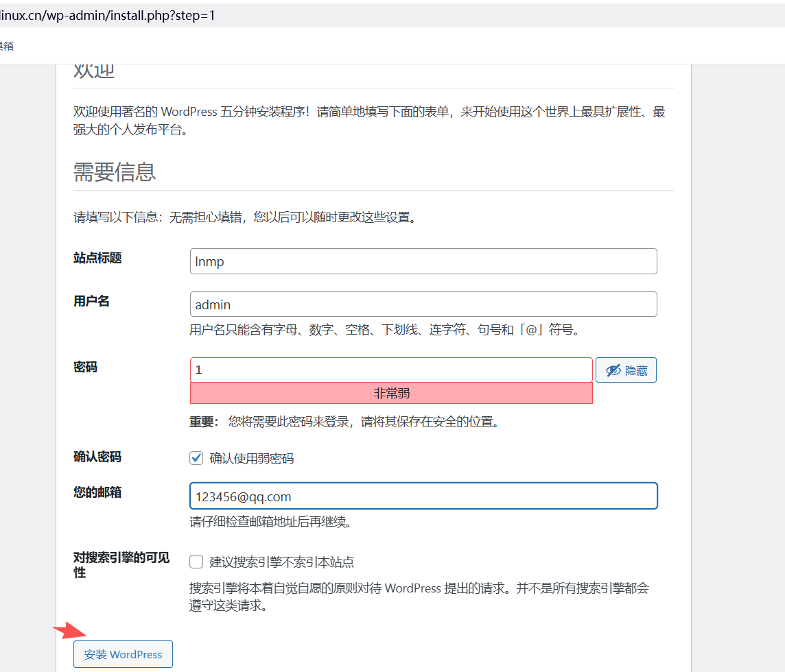Click the 确认密码 label
785x672 pixels.
pos(97,457)
